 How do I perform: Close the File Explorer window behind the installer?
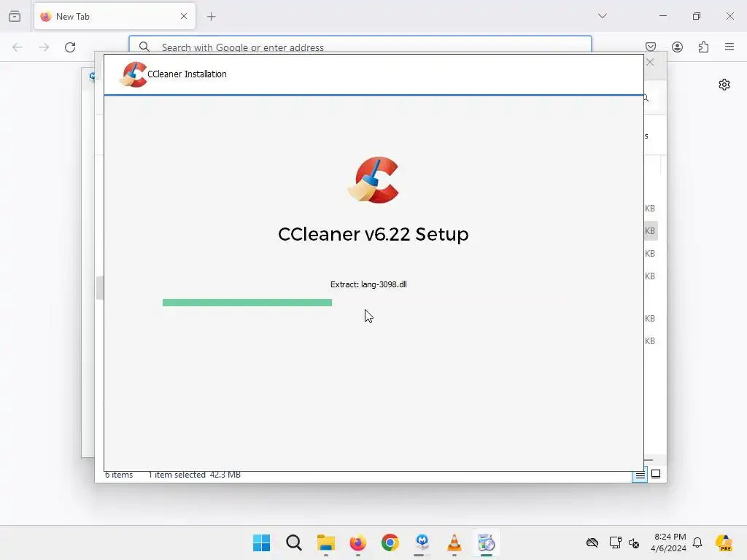[650, 63]
